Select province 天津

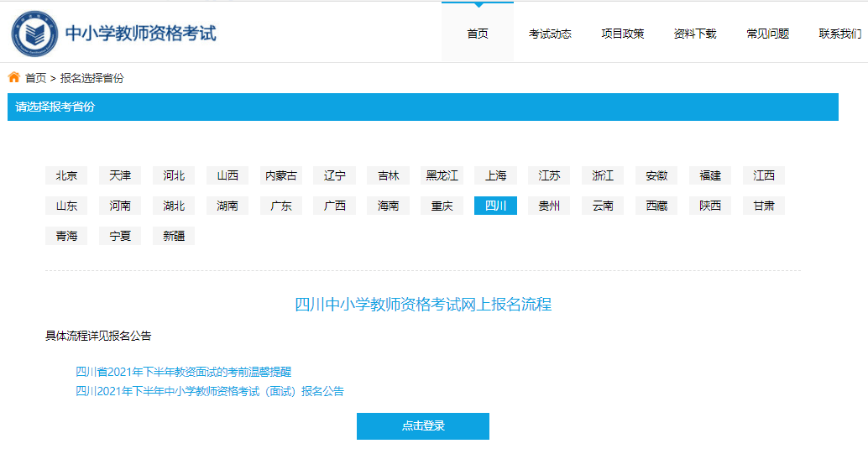coord(120,175)
